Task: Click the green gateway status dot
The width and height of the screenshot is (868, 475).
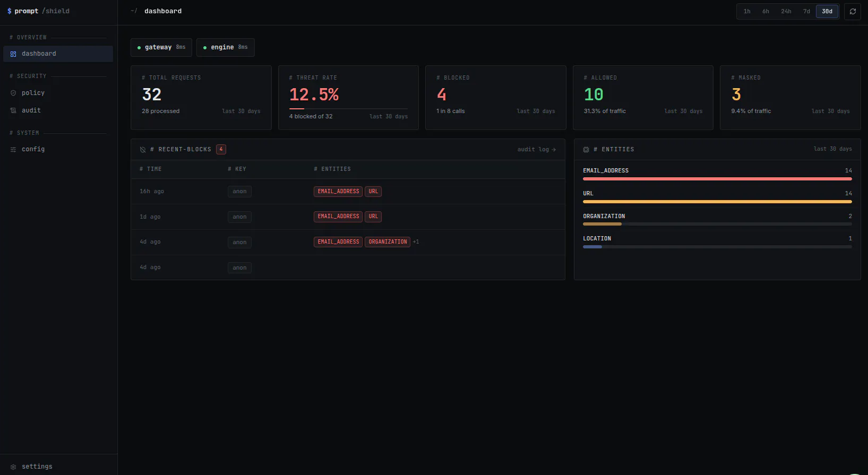Action: 139,48
